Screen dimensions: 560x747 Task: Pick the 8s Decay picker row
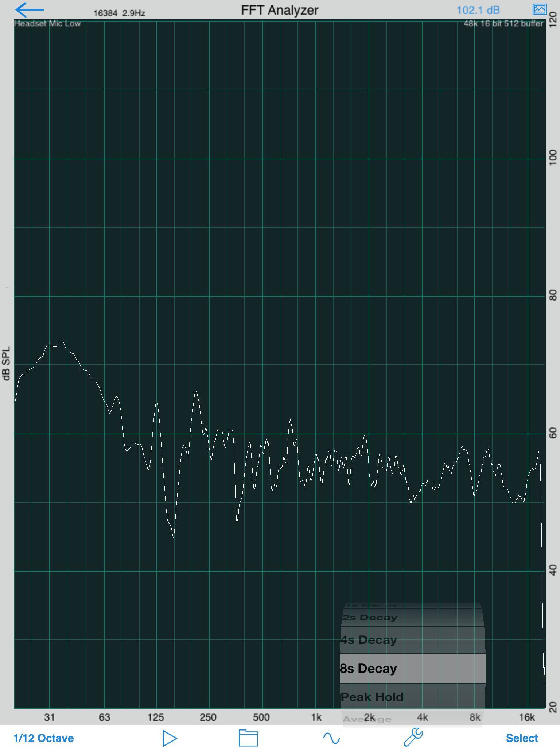413,668
